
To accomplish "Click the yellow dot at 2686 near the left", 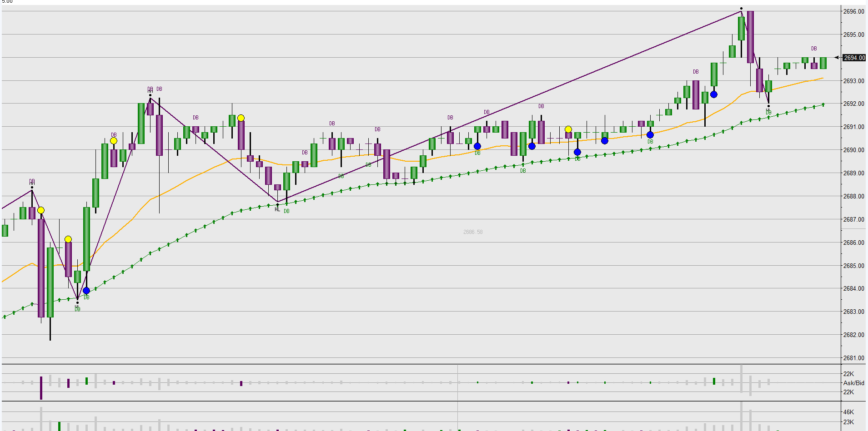I will (x=68, y=239).
